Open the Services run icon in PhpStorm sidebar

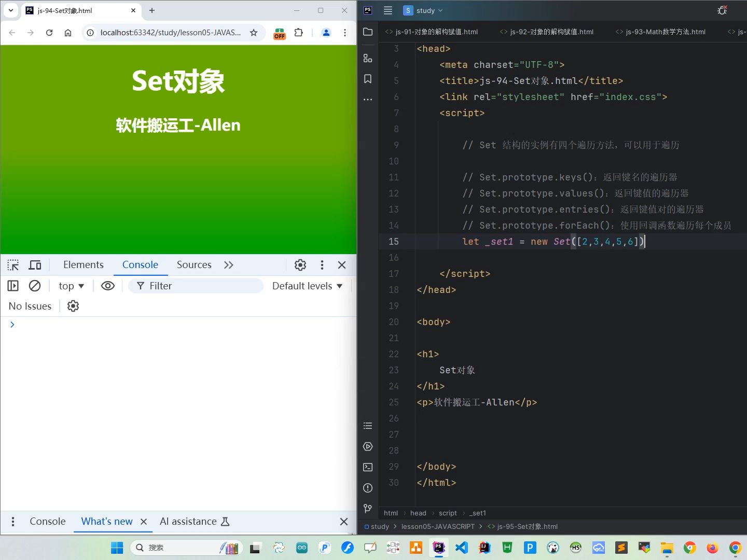pos(368,446)
